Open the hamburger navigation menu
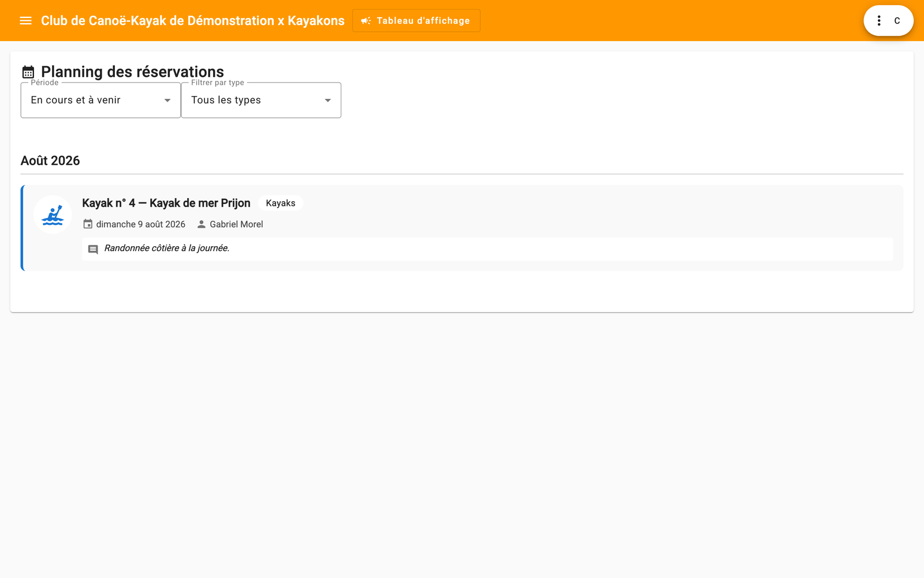924x578 pixels. click(25, 21)
